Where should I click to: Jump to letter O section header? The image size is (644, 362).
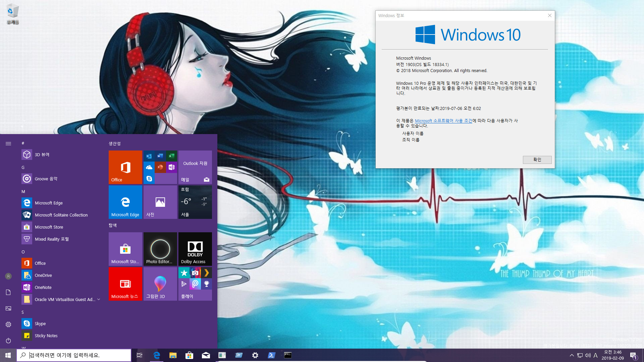(23, 252)
